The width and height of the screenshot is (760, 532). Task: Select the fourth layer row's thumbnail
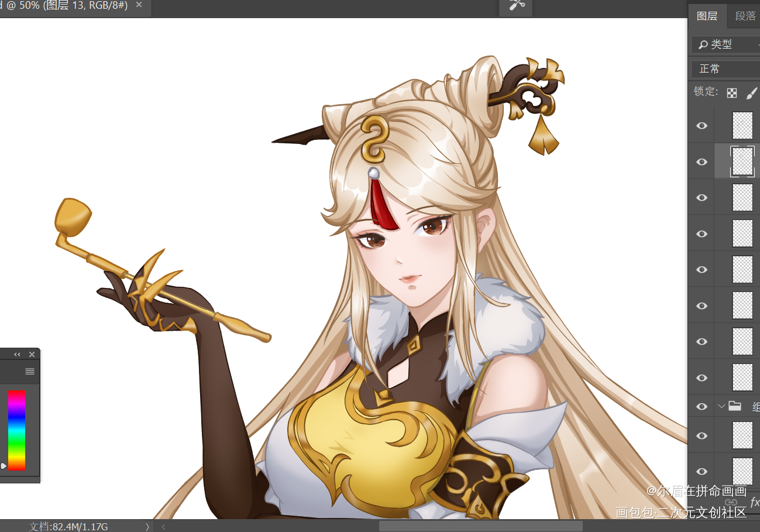[742, 234]
